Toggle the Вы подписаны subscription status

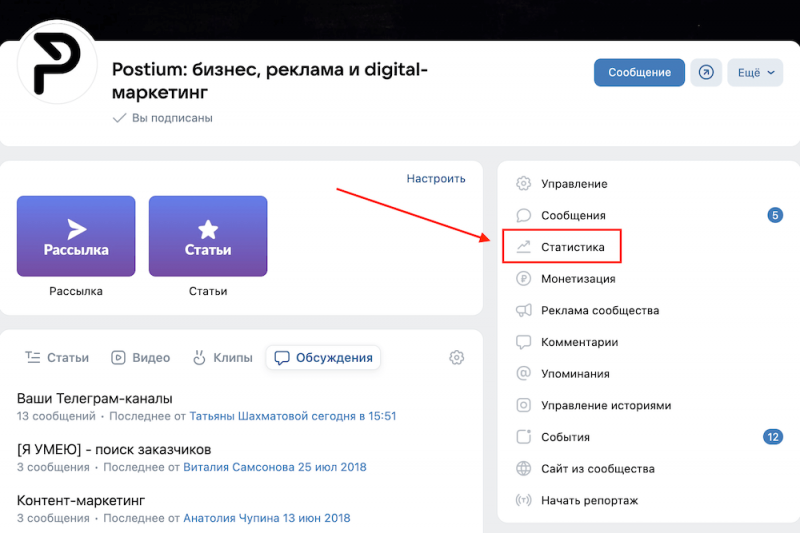coord(163,118)
